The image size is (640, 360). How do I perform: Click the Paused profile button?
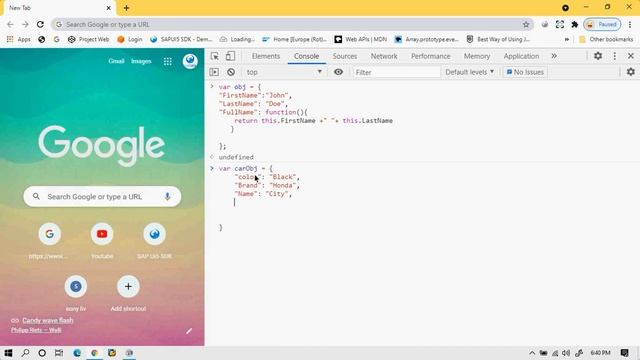(602, 24)
